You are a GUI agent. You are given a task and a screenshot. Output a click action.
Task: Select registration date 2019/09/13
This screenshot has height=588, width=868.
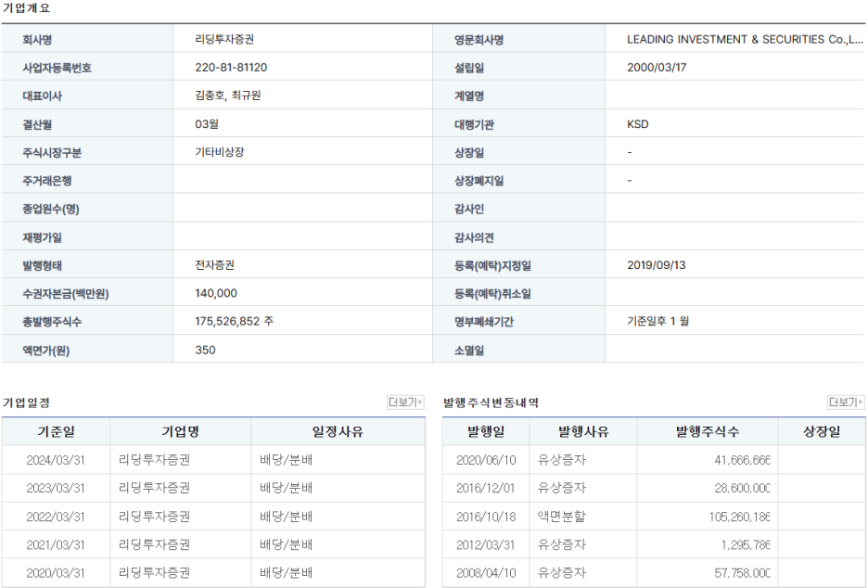point(656,265)
